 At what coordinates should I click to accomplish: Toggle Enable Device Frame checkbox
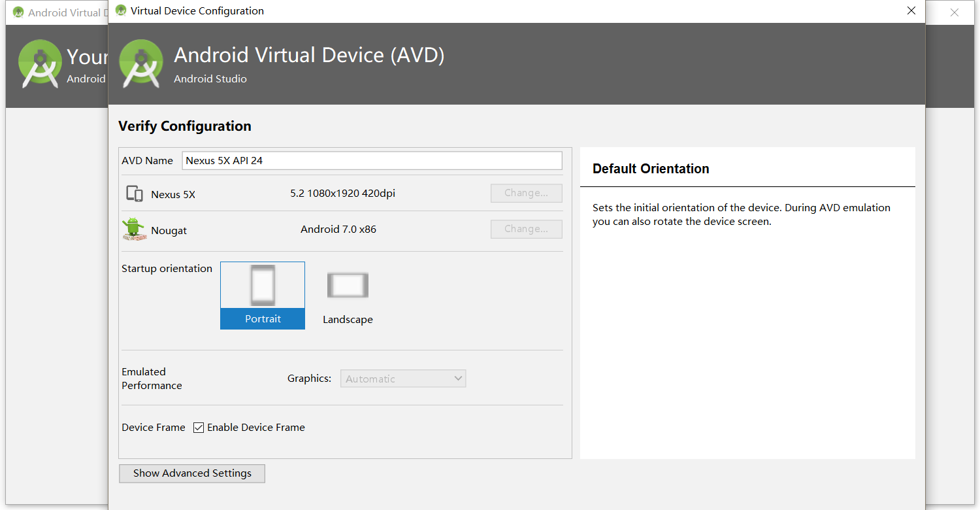pyautogui.click(x=199, y=428)
